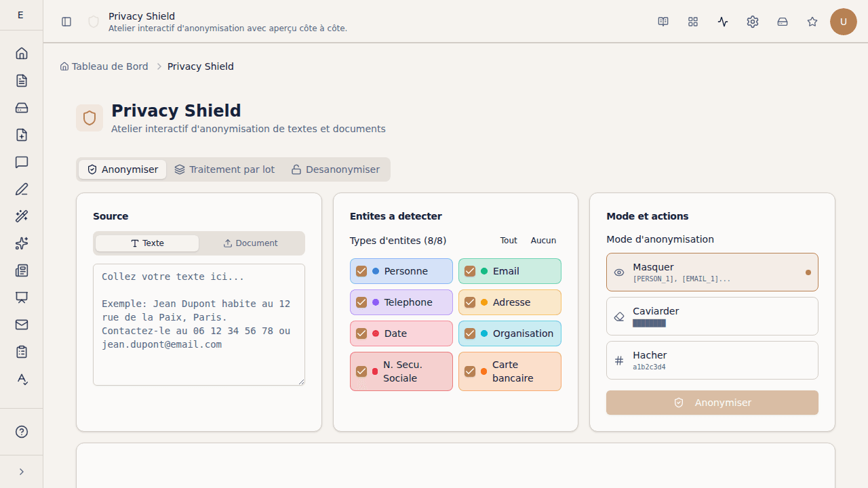
Task: Open the magic wand sidebar icon
Action: pos(22,216)
